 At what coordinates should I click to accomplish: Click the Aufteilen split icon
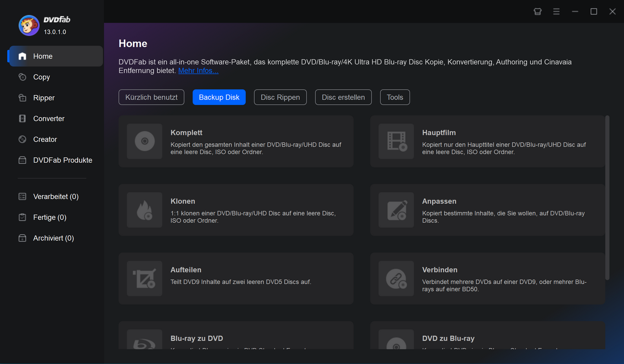(145, 279)
